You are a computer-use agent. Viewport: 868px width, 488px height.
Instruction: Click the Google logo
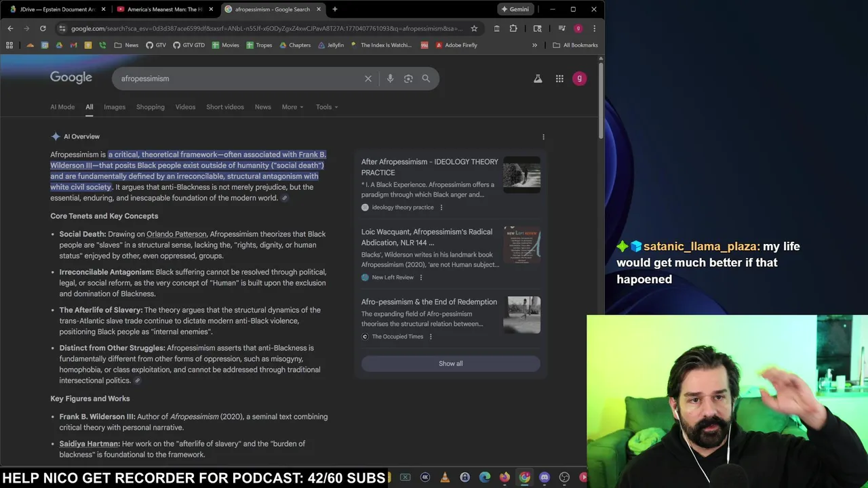coord(71,77)
